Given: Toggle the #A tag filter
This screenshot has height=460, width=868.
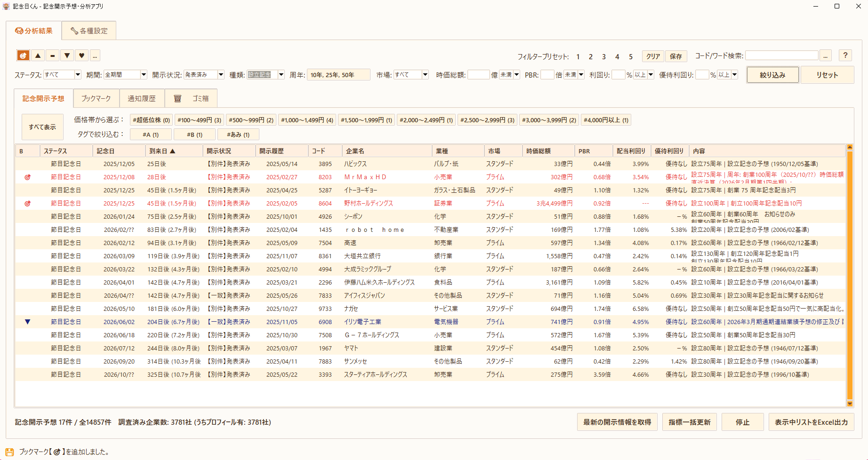Looking at the screenshot, I should point(150,134).
